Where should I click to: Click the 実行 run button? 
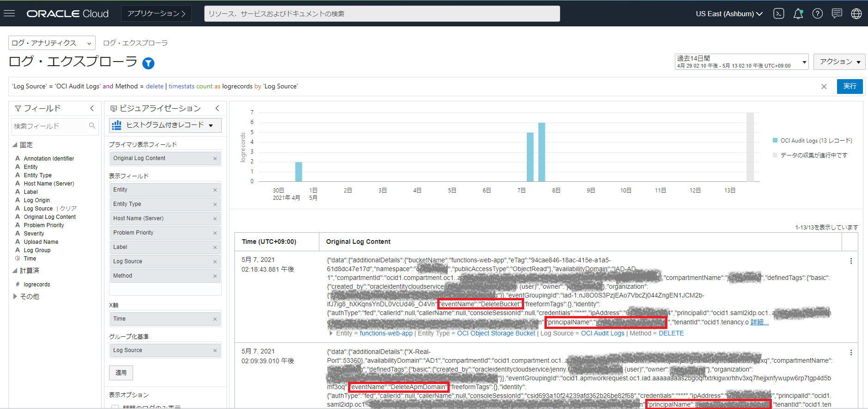[x=850, y=87]
